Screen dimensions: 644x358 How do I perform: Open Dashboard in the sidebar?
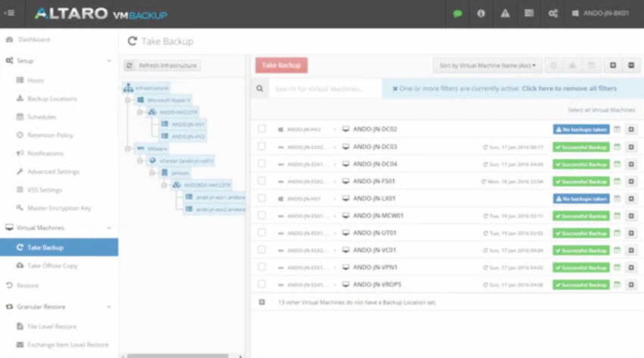[34, 40]
